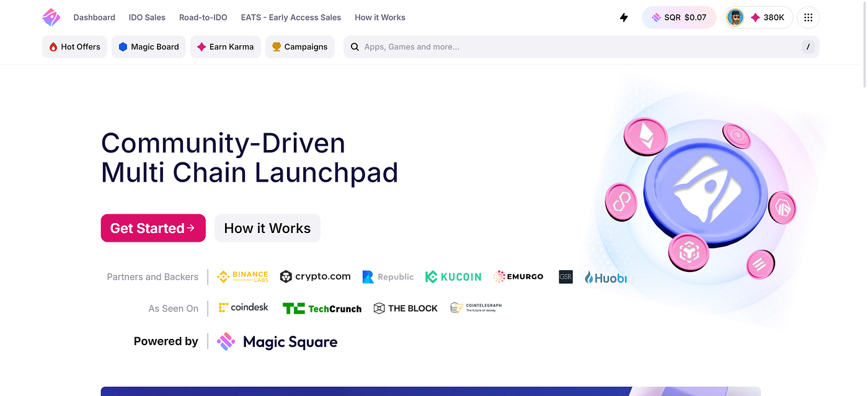Click the pink Ethereum coin graphic
Image resolution: width=868 pixels, height=396 pixels.
tap(645, 137)
